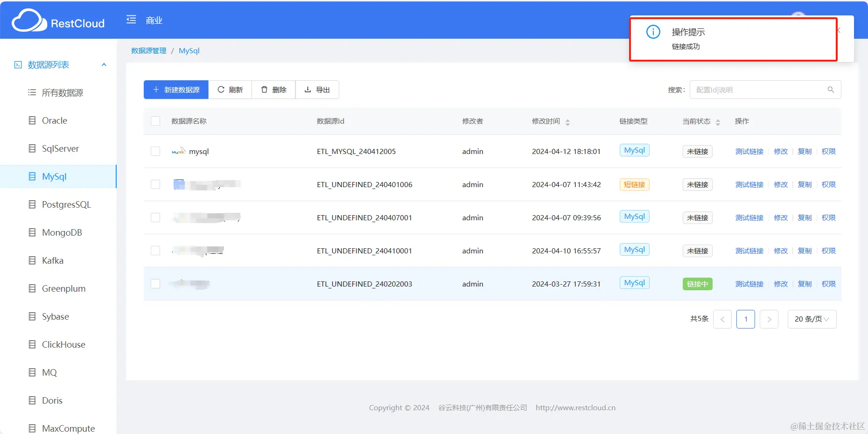Click the search magnifier icon
Image resolution: width=868 pixels, height=434 pixels.
click(831, 90)
